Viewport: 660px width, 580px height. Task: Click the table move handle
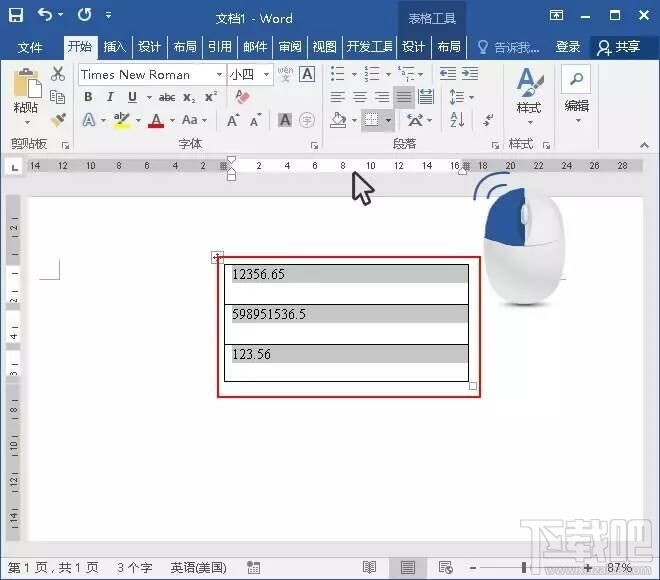(x=218, y=257)
